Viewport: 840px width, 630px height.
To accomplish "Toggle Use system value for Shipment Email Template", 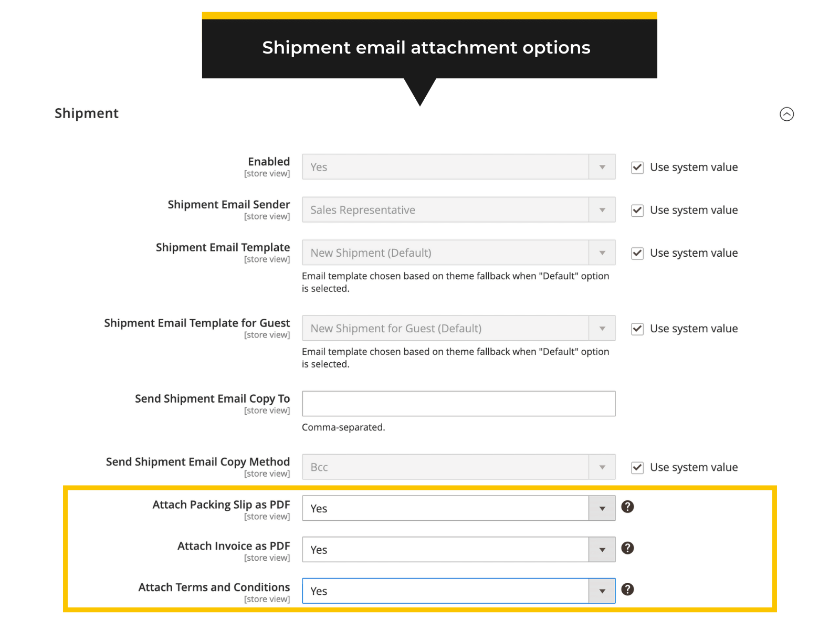I will point(637,253).
